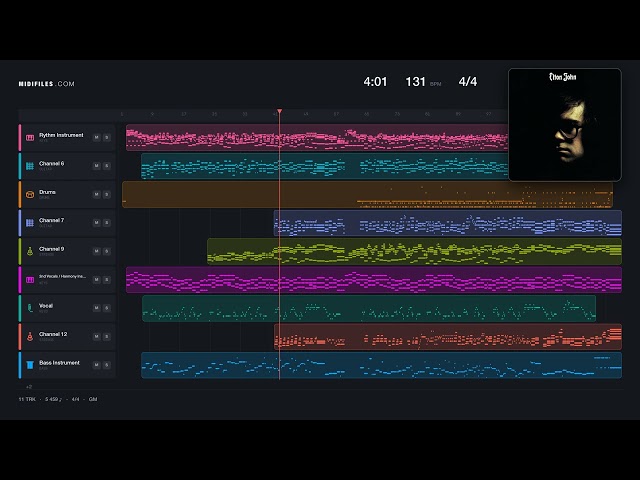Mute the Bass Instrument track
This screenshot has width=640, height=480.
click(x=96, y=365)
